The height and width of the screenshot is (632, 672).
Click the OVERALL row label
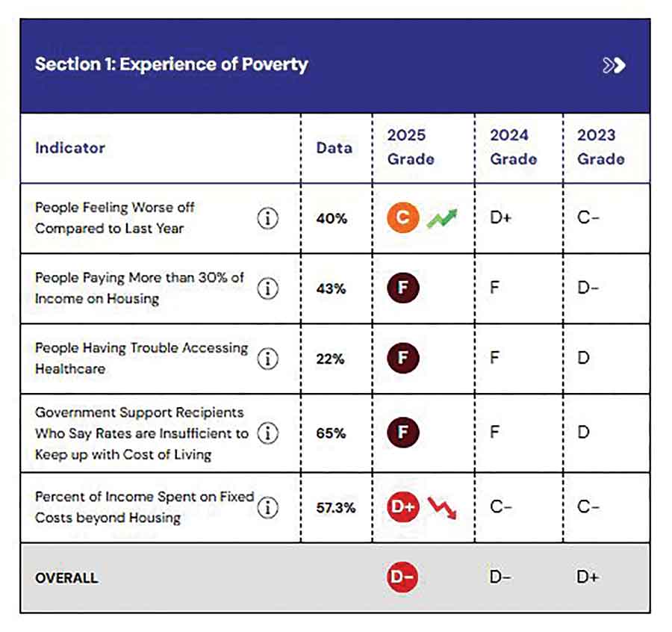pos(66,578)
